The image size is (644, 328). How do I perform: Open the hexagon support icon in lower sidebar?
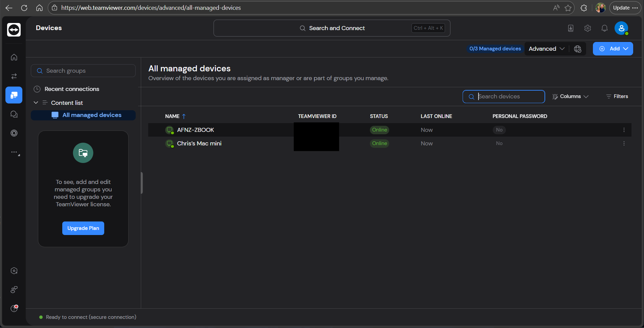(x=14, y=271)
